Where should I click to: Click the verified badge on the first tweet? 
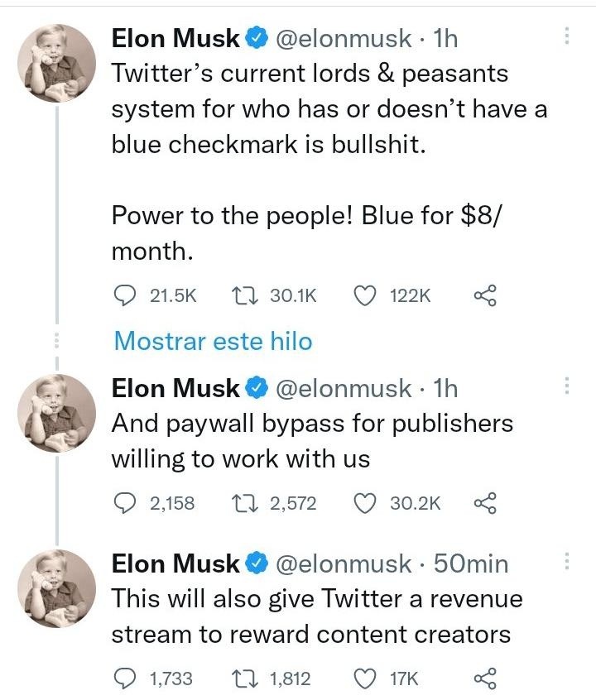pyautogui.click(x=257, y=38)
